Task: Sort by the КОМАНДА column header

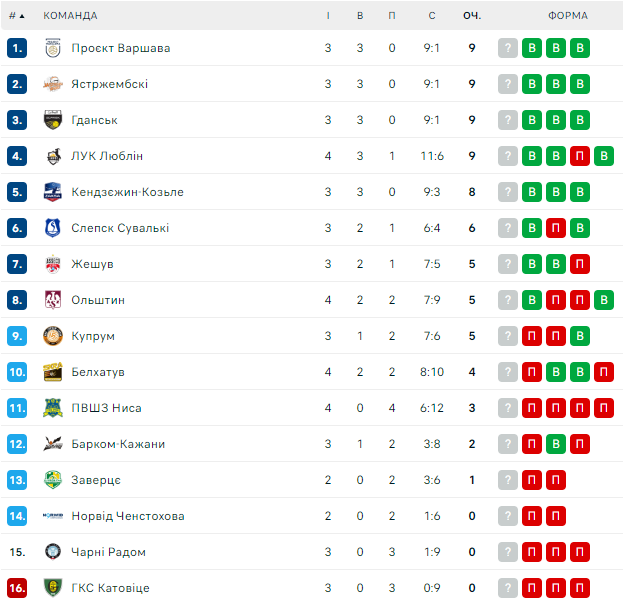Action: [70, 16]
